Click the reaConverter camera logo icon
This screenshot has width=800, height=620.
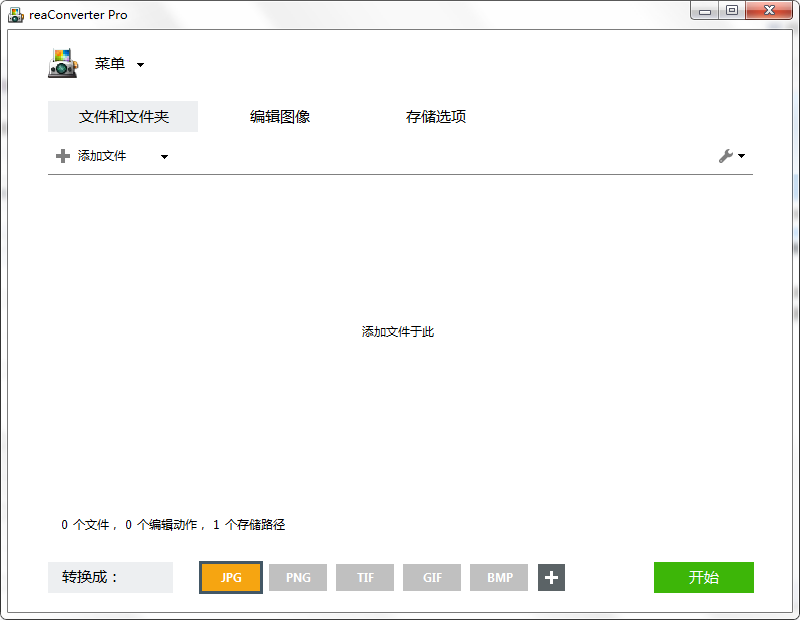click(63, 63)
